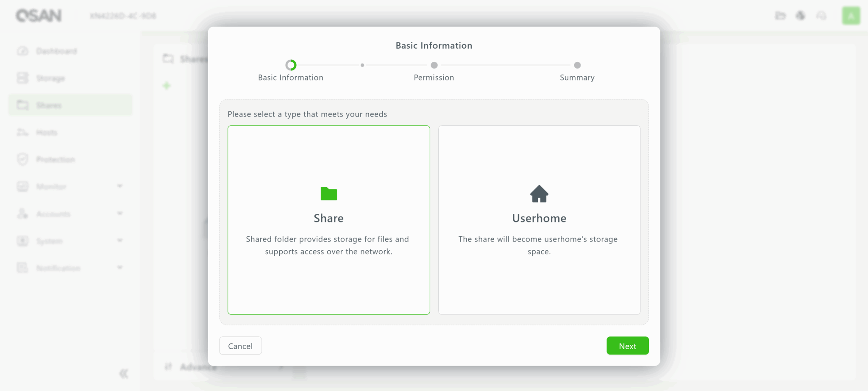Jump to the Summary wizard step
Image resolution: width=868 pixels, height=391 pixels.
(577, 65)
